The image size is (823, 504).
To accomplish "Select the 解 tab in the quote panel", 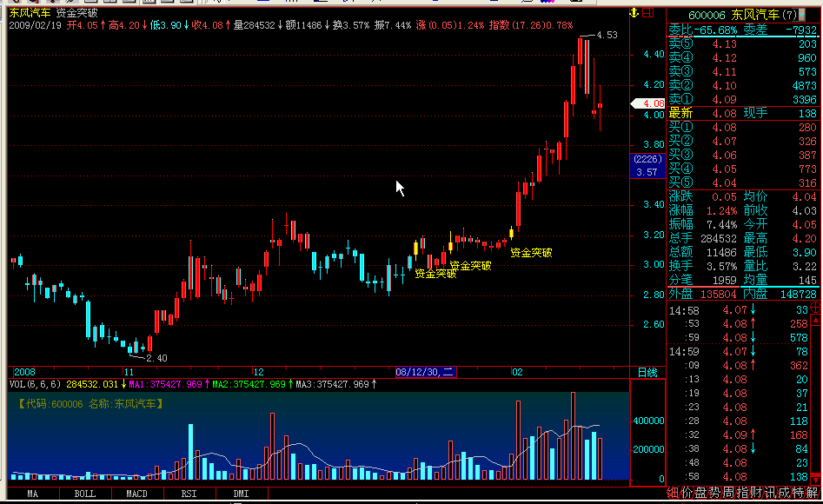I will (813, 493).
